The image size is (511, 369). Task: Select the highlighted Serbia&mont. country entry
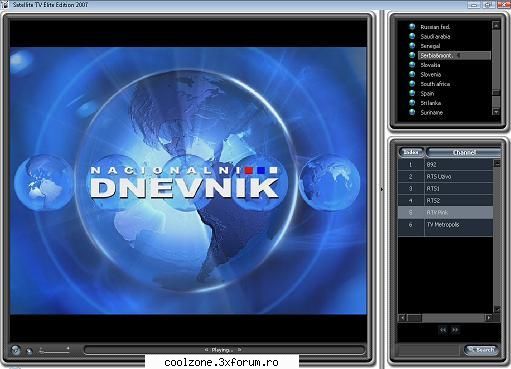pos(454,55)
